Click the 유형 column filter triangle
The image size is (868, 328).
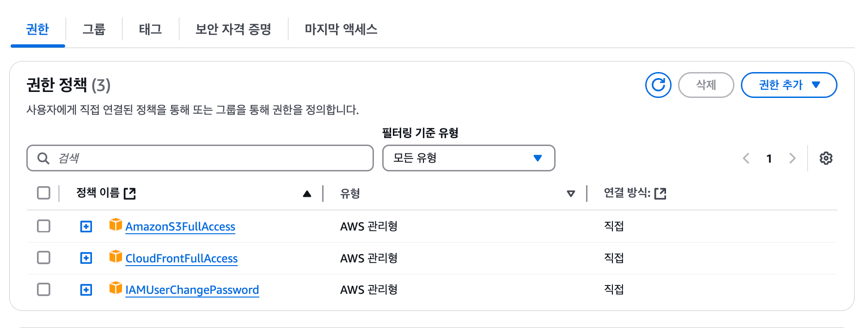click(x=571, y=194)
